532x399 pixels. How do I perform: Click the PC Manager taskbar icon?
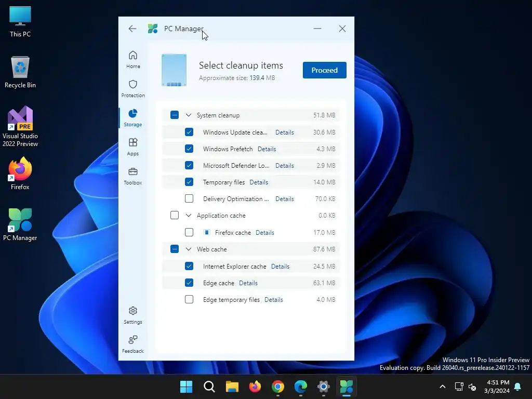coord(347,387)
